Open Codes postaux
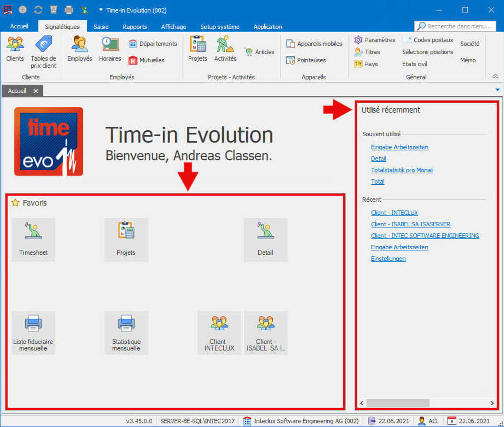The image size is (504, 427). tap(428, 40)
